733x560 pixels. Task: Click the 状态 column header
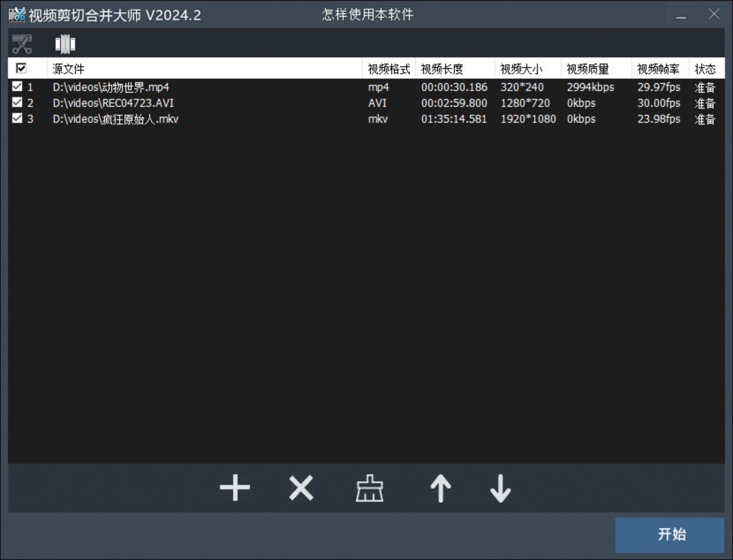tap(705, 68)
